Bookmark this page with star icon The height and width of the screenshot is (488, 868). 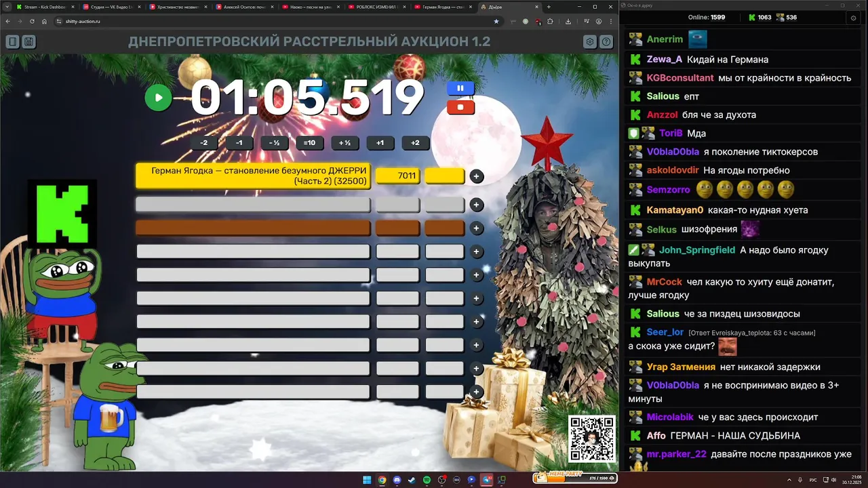click(x=496, y=21)
